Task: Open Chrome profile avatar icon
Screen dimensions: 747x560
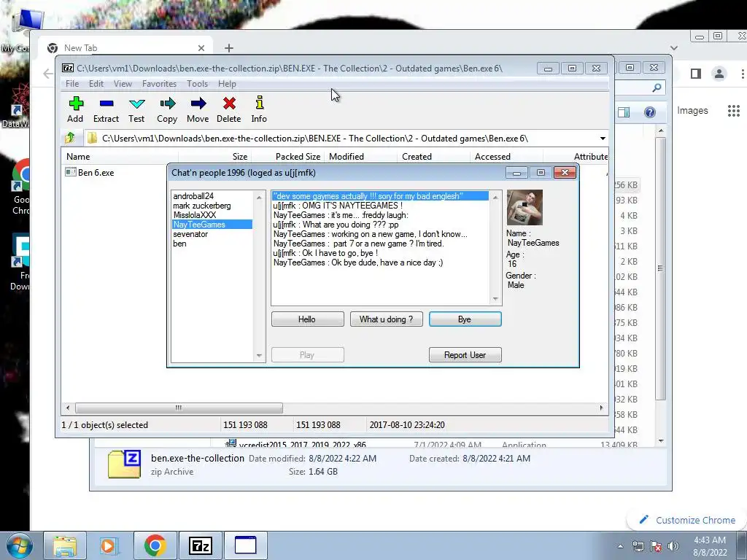Action: (719, 74)
